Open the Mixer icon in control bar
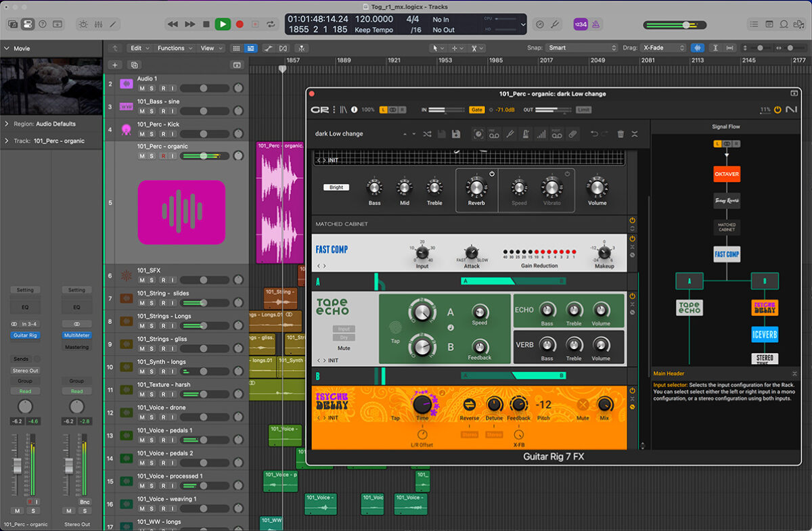812x531 pixels. (x=98, y=24)
